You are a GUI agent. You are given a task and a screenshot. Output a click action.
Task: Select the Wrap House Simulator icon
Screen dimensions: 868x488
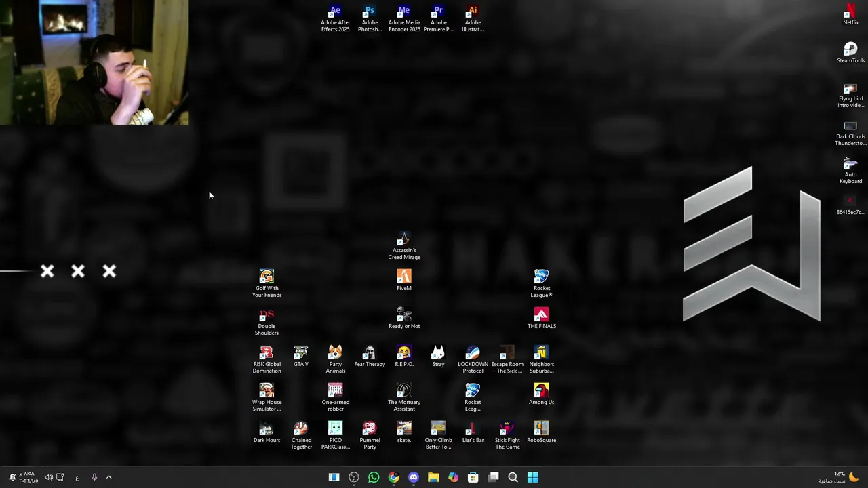point(267,399)
